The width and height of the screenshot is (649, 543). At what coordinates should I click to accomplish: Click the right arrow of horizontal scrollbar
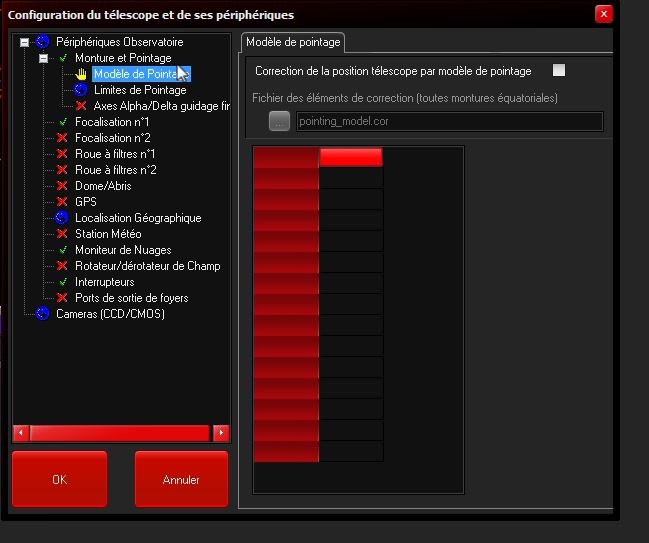click(x=221, y=433)
